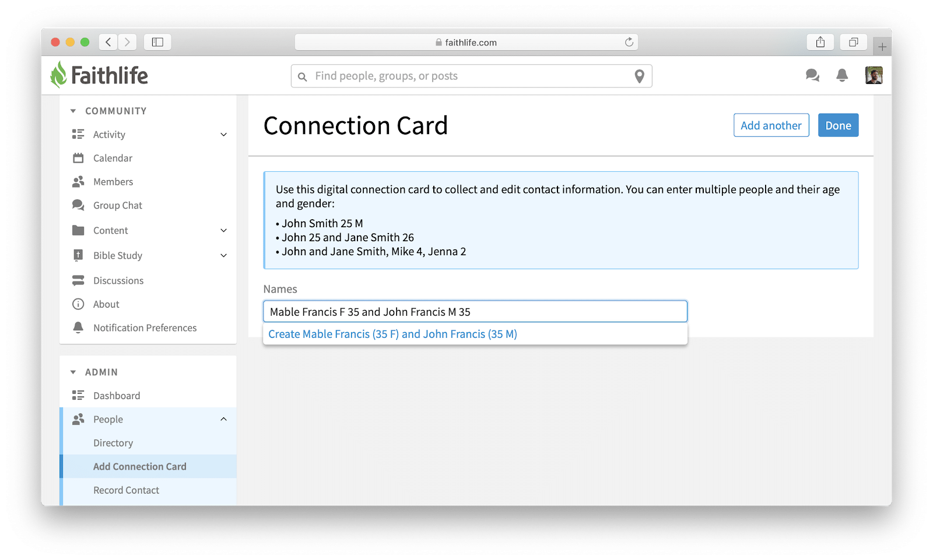The width and height of the screenshot is (933, 560).
Task: Click the Discussions icon
Action: pyautogui.click(x=78, y=280)
